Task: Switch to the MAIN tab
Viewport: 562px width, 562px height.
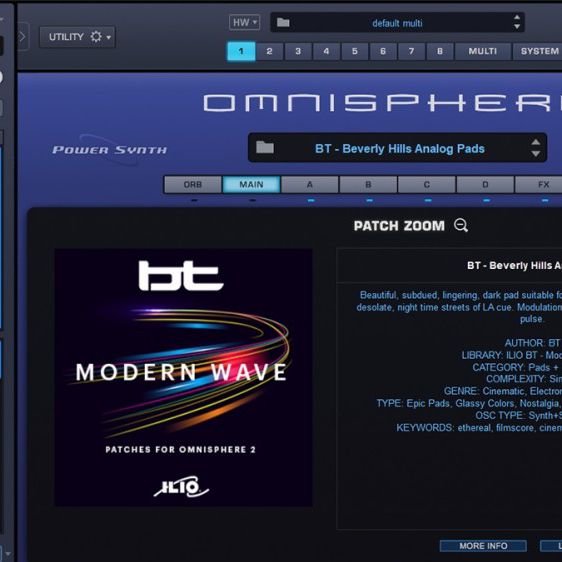Action: (251, 185)
